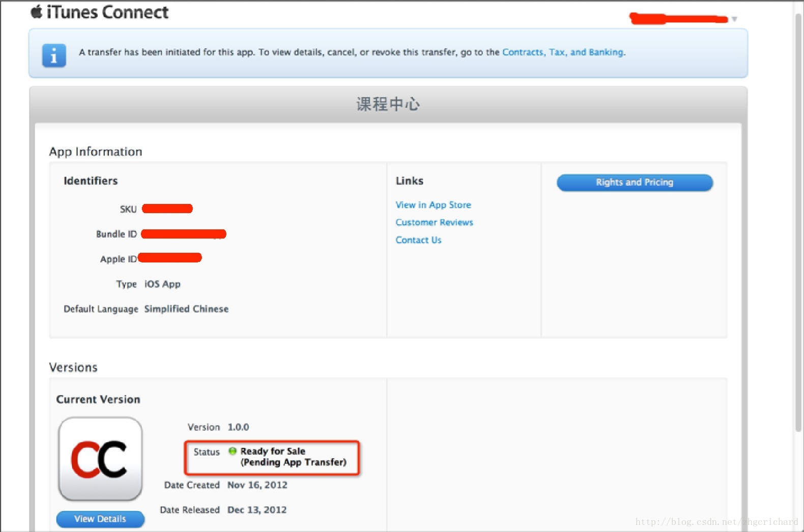Click the Rights and Pricing button
Image resolution: width=804 pixels, height=532 pixels.
tap(635, 183)
